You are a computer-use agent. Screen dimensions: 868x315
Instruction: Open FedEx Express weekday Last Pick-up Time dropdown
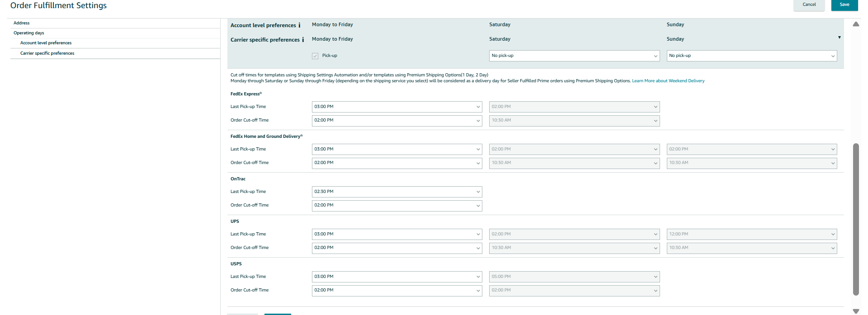[x=397, y=107]
